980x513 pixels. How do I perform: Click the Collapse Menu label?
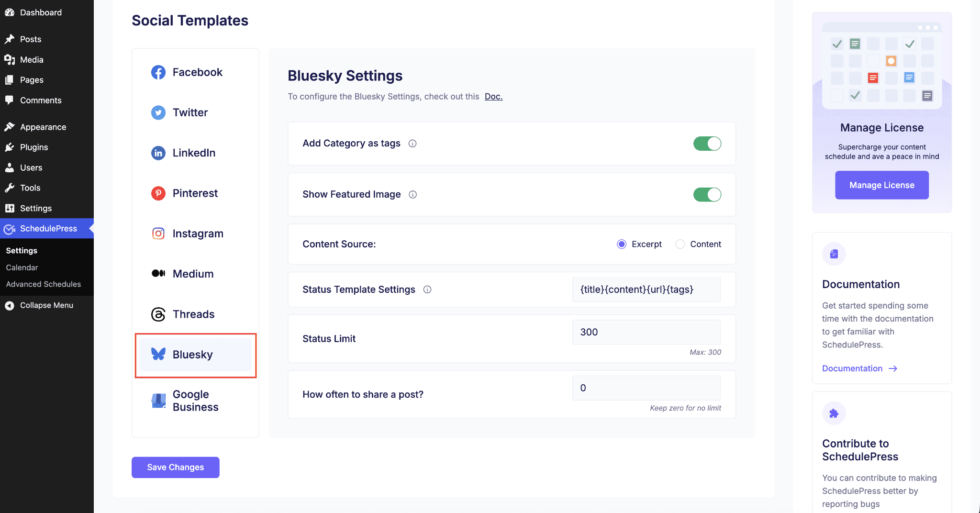[x=46, y=305]
